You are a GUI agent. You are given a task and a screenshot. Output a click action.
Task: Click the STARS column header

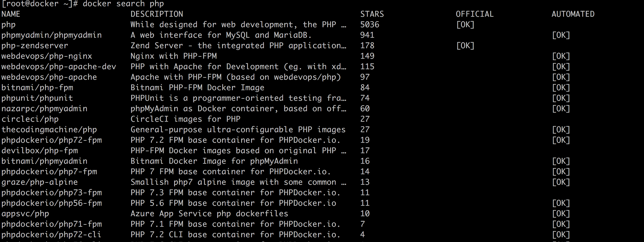[x=372, y=14]
